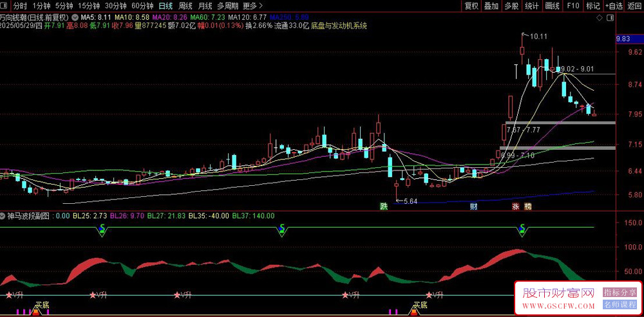Click the 5.64 low price label
Viewport: 644px width, 317px height.
coord(410,201)
